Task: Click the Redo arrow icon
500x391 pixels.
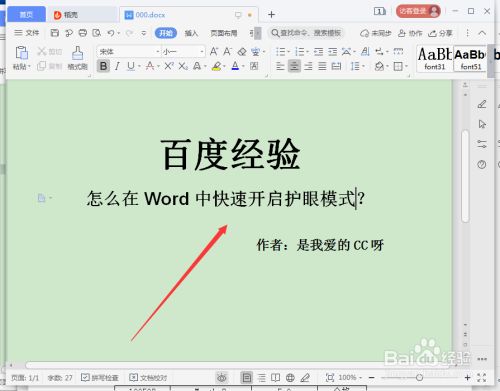Action: click(x=129, y=33)
